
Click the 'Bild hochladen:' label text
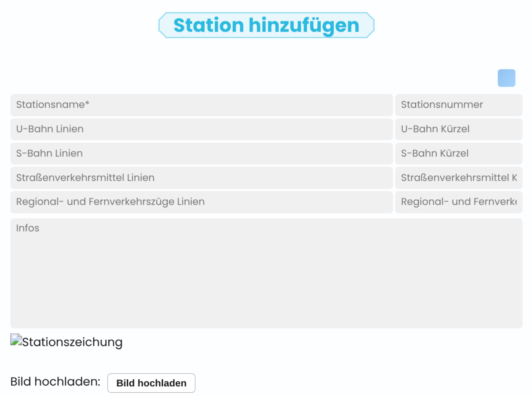(x=55, y=382)
